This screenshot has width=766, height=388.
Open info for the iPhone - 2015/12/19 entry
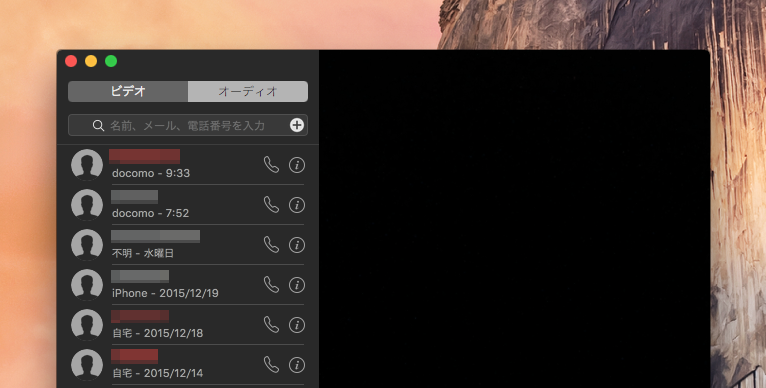tap(297, 285)
